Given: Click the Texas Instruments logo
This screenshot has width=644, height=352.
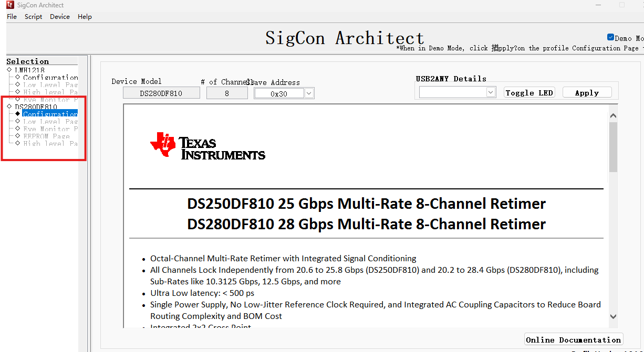Looking at the screenshot, I should tap(207, 145).
